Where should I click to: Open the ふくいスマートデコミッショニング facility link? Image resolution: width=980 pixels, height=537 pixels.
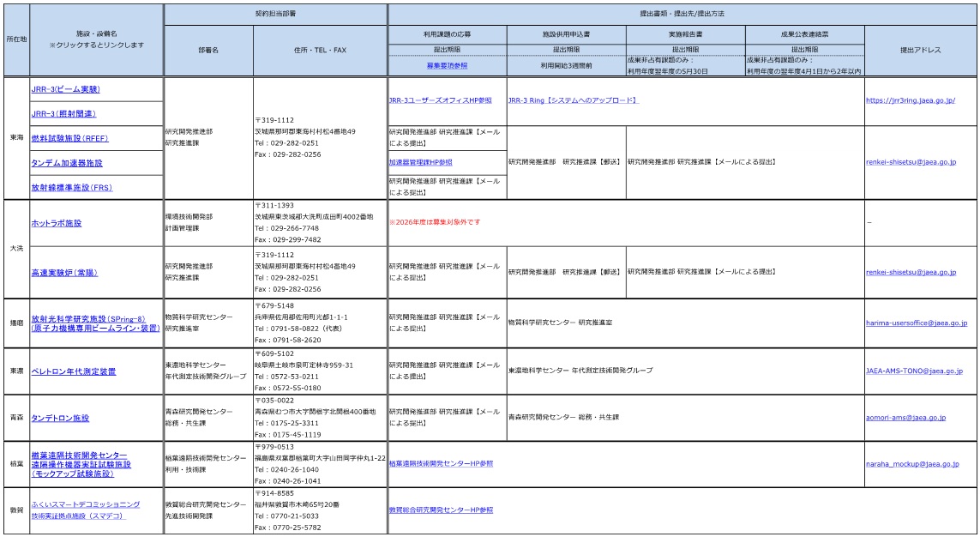tap(85, 504)
